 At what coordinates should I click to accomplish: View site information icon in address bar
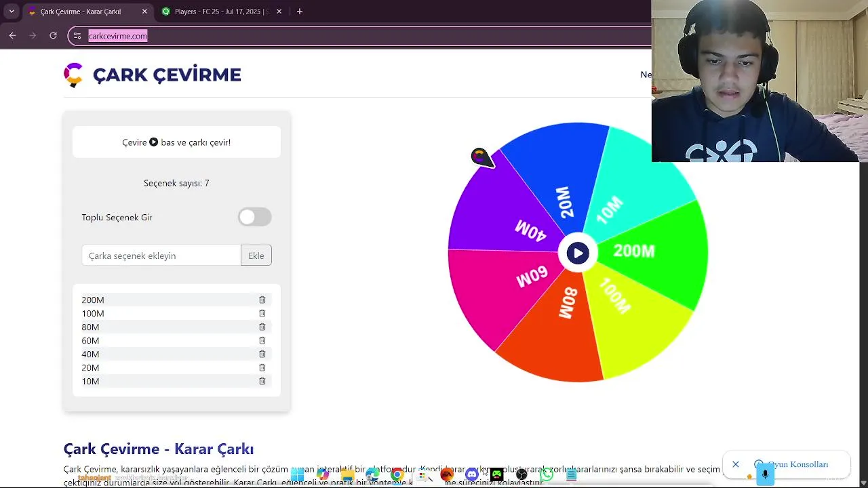[78, 36]
